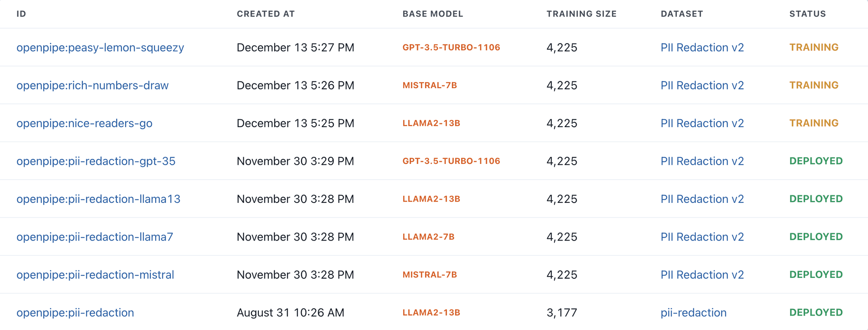Open the openpipe:rich-numbers-draw model
Image resolution: width=868 pixels, height=330 pixels.
tap(92, 85)
